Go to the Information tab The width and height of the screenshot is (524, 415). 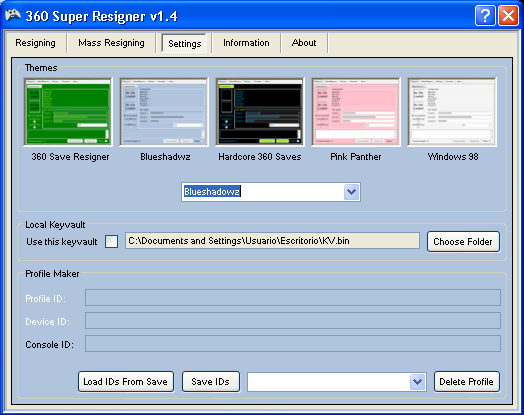[246, 43]
